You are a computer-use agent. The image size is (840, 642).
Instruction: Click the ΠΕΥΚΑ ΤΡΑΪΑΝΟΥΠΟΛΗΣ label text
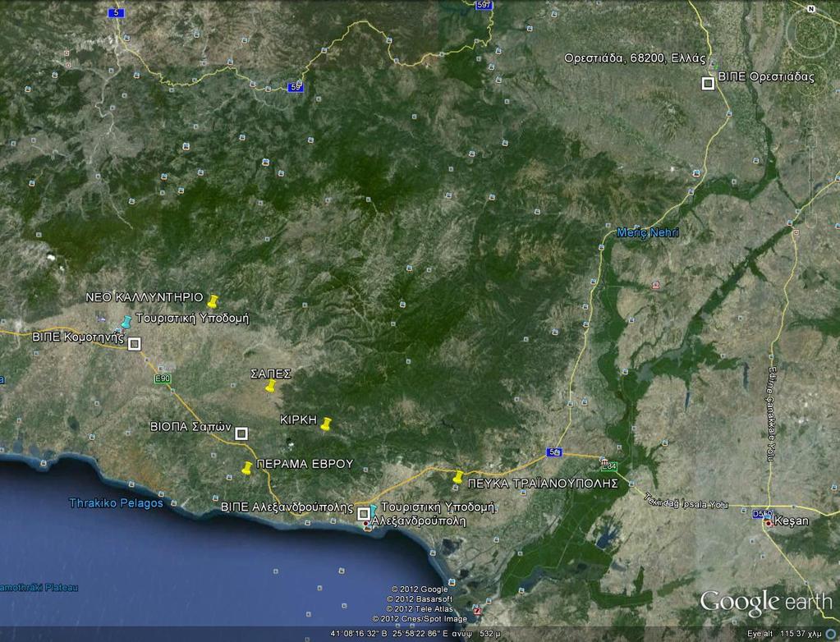pos(544,484)
